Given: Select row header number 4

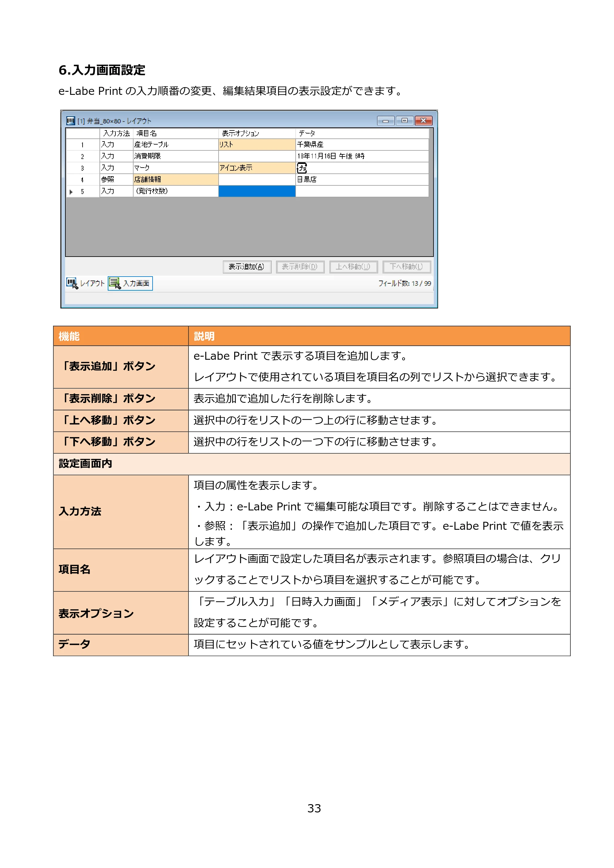Looking at the screenshot, I should point(83,180).
